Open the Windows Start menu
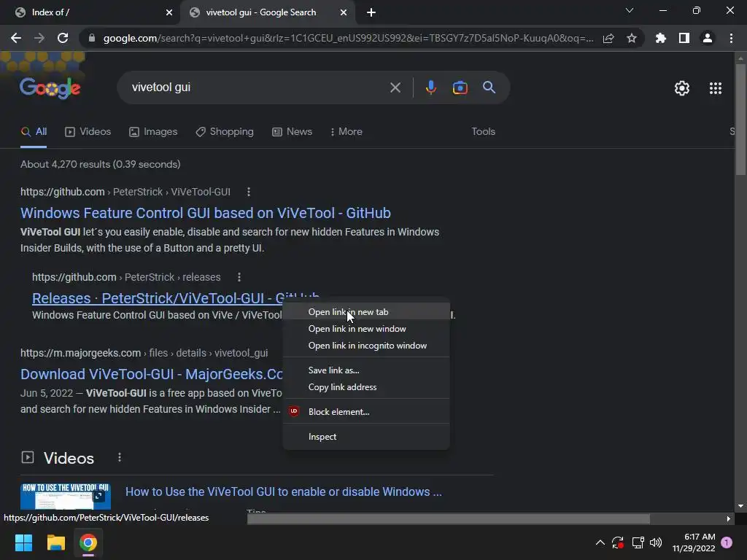 23,542
